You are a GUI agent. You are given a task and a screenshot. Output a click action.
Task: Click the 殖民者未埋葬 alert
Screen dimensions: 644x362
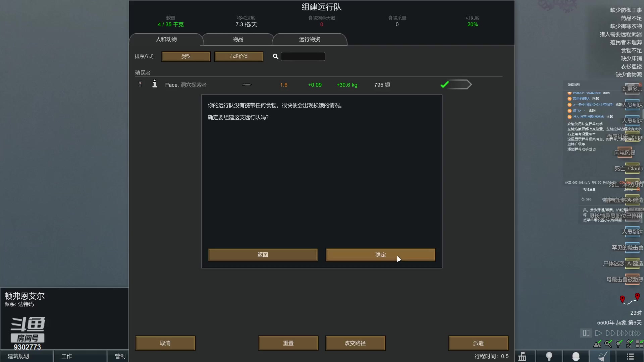coord(626,42)
